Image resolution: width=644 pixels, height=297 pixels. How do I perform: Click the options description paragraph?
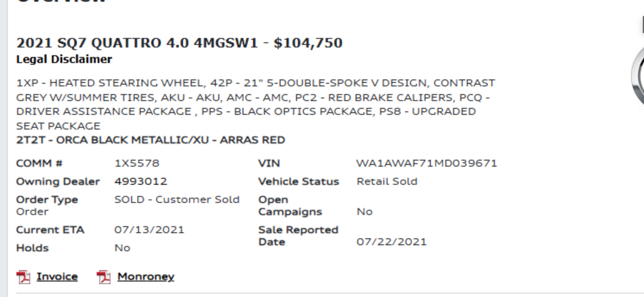(x=256, y=104)
